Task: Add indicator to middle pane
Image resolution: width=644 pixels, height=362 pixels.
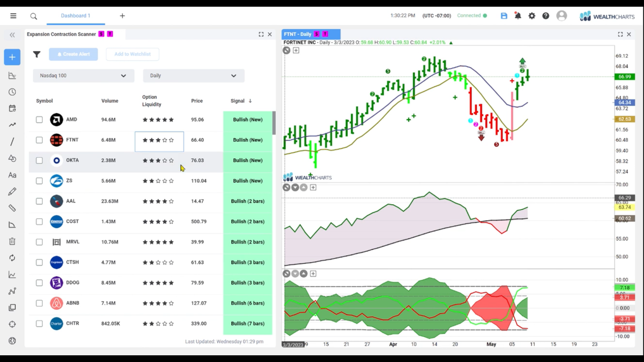Action: pos(313,187)
